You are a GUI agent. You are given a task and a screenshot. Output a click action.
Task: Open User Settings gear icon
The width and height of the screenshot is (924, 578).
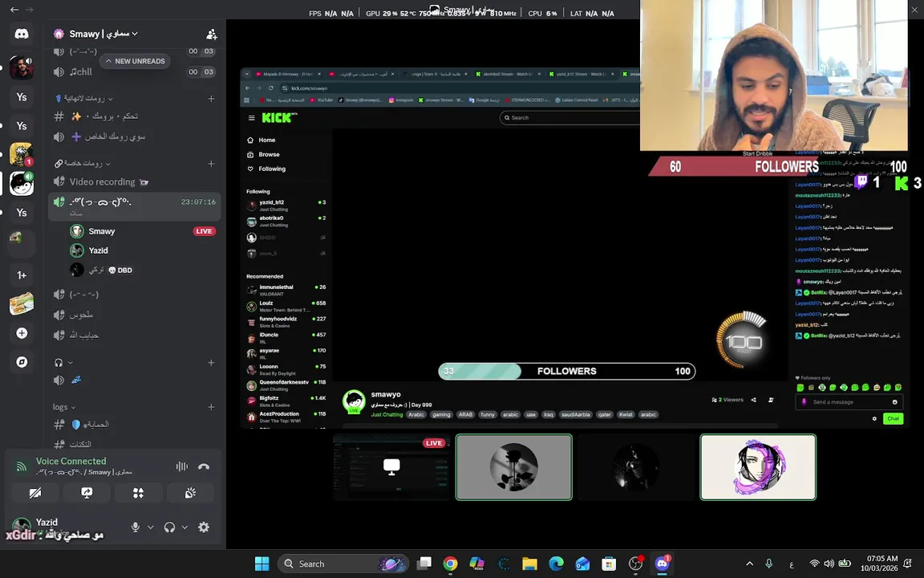[204, 527]
